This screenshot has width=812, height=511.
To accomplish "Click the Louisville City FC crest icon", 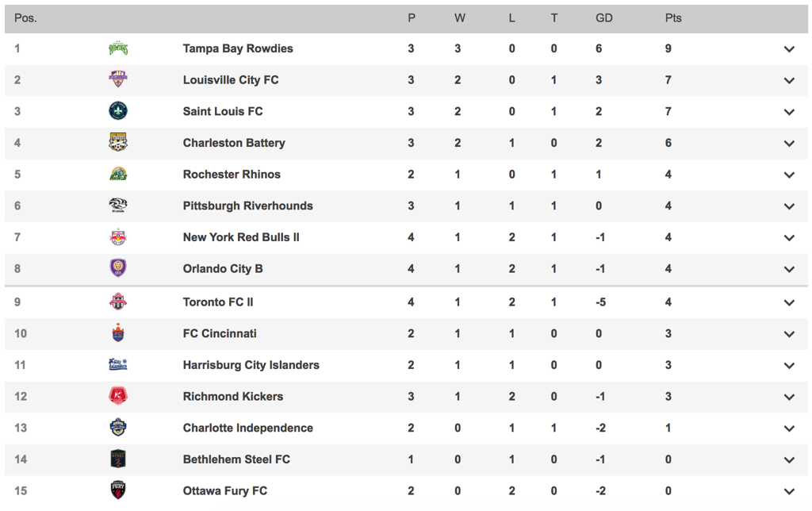I will coord(118,79).
